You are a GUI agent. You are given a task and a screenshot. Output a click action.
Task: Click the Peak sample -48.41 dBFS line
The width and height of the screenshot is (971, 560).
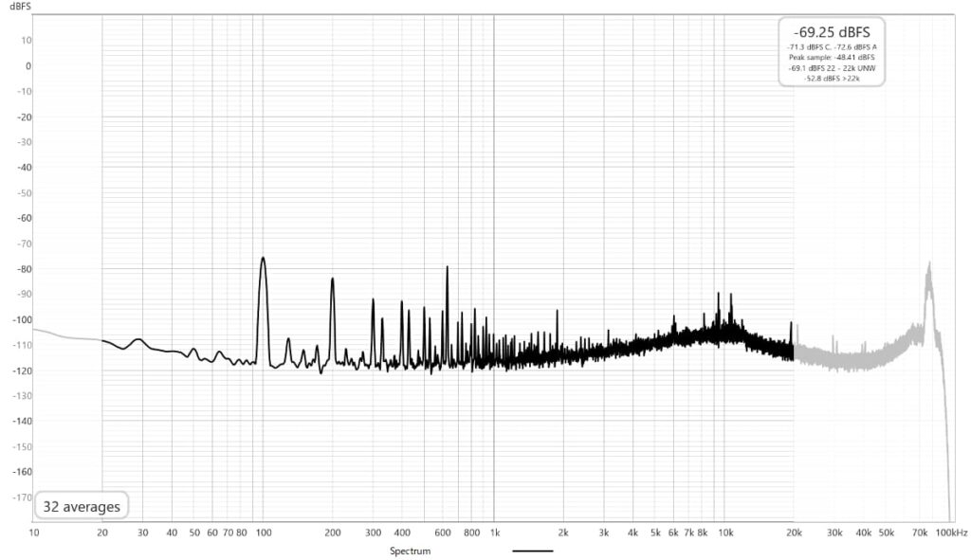click(832, 57)
